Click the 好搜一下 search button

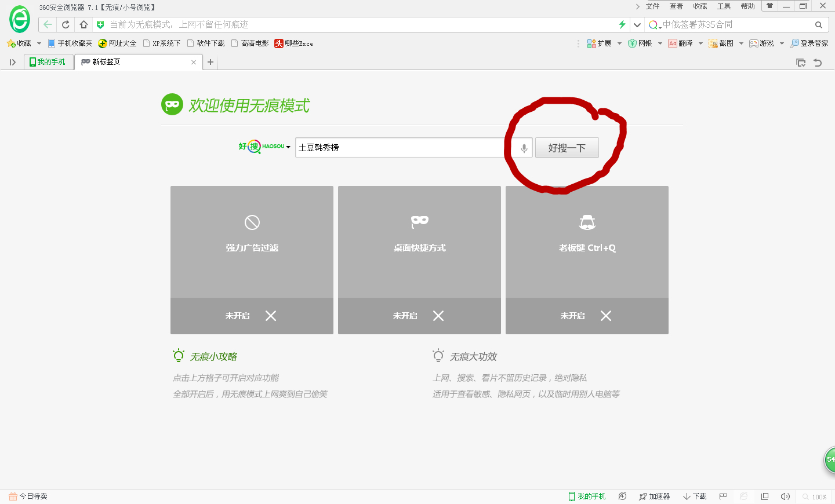pyautogui.click(x=567, y=148)
